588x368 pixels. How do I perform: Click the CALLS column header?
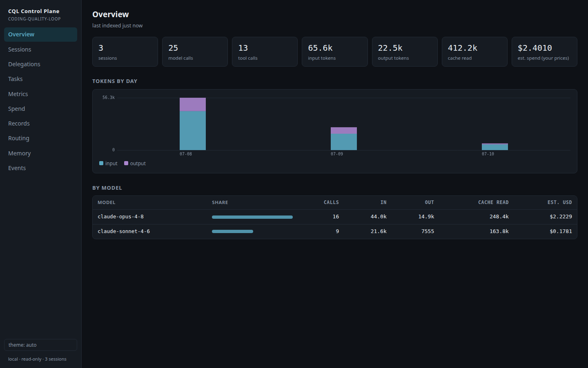pyautogui.click(x=331, y=202)
